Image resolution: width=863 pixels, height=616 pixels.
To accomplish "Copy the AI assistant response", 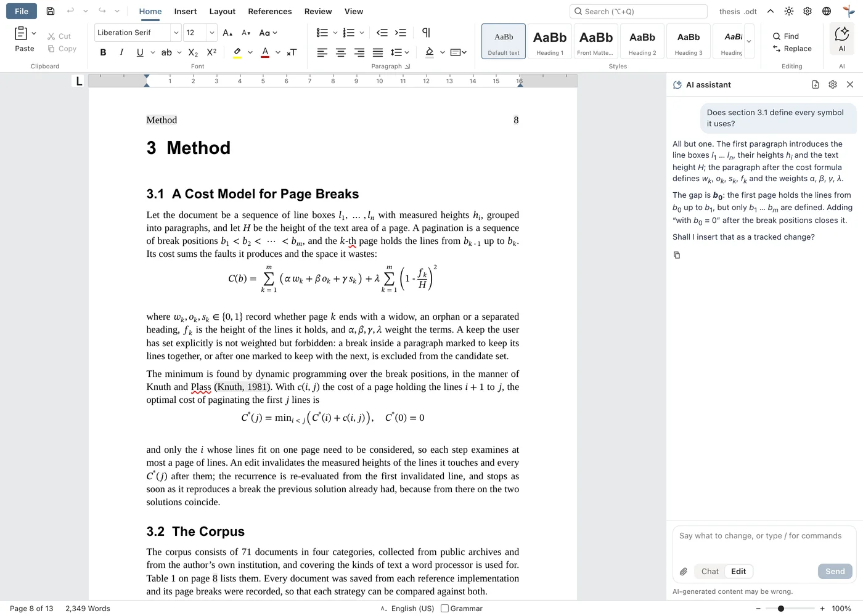I will (677, 255).
